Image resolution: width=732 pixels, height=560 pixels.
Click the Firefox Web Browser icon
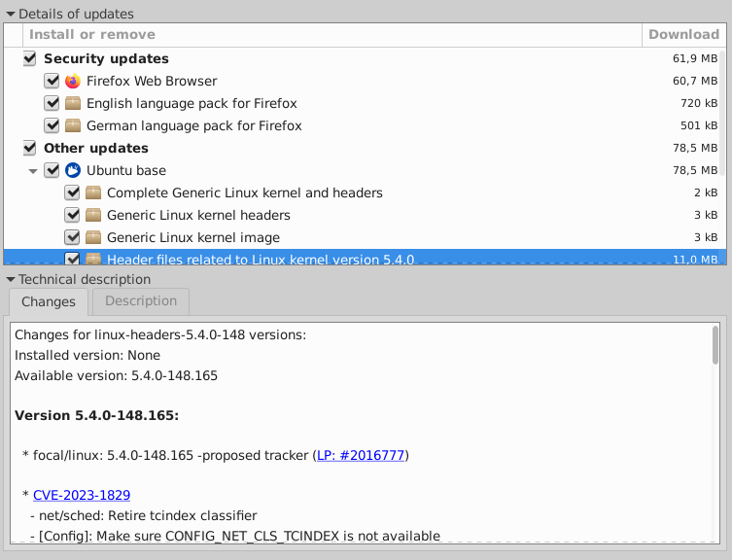pos(73,81)
